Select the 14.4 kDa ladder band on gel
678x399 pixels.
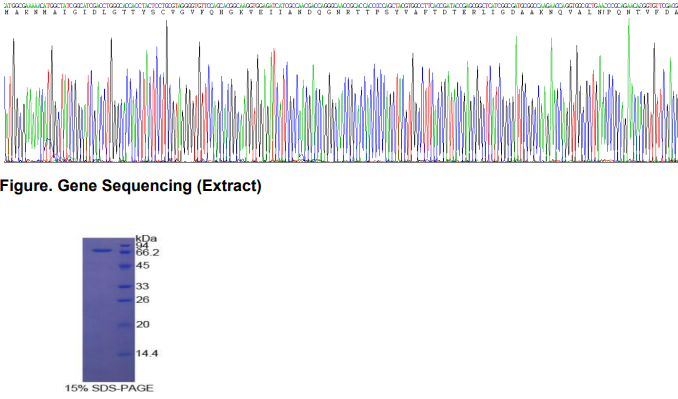pos(125,354)
